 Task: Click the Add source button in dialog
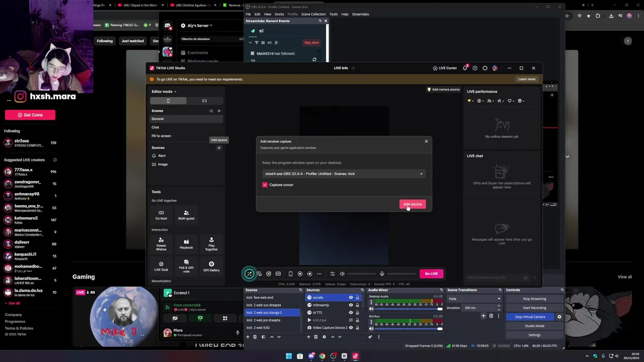point(413,204)
